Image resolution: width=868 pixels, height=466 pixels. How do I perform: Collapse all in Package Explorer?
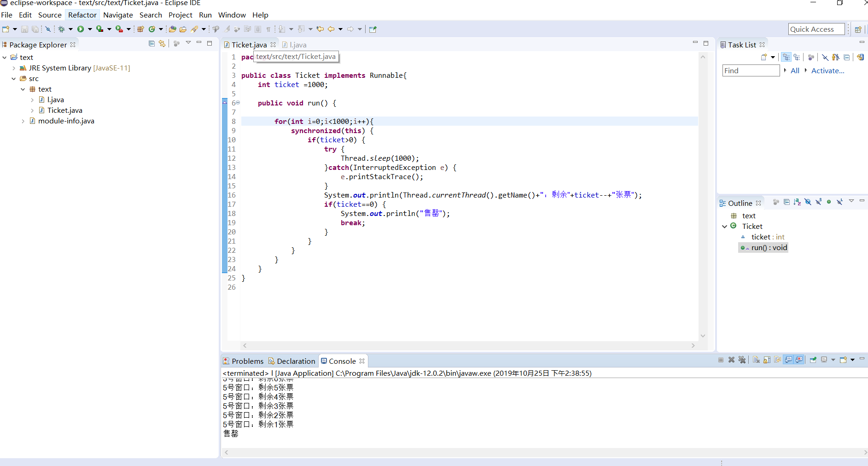(151, 44)
